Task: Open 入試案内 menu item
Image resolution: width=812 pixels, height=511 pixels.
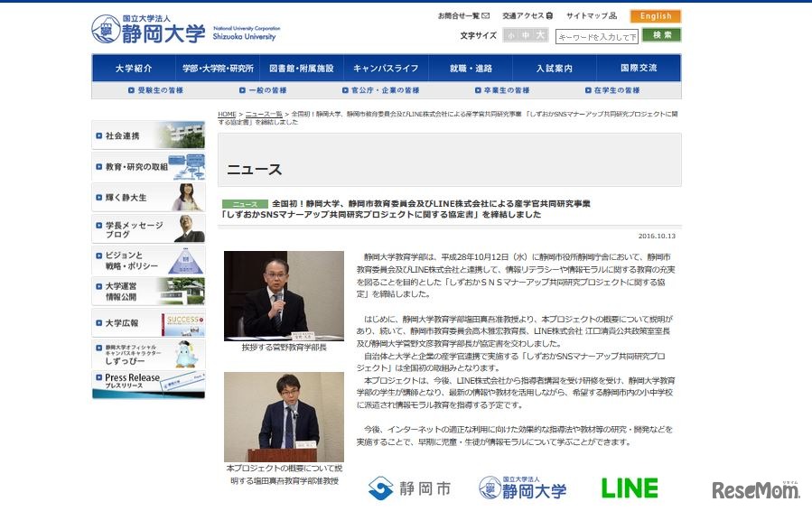Action: tap(554, 68)
